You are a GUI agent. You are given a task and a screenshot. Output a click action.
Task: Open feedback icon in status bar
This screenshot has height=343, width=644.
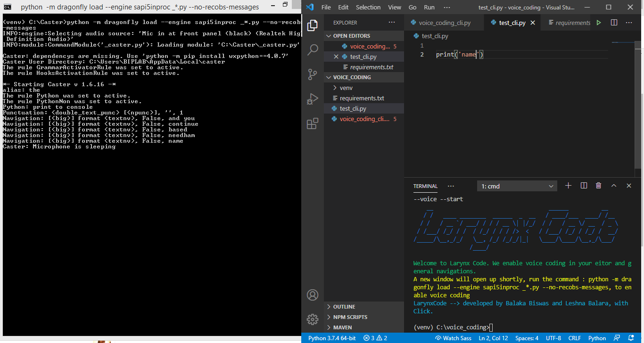tap(617, 338)
